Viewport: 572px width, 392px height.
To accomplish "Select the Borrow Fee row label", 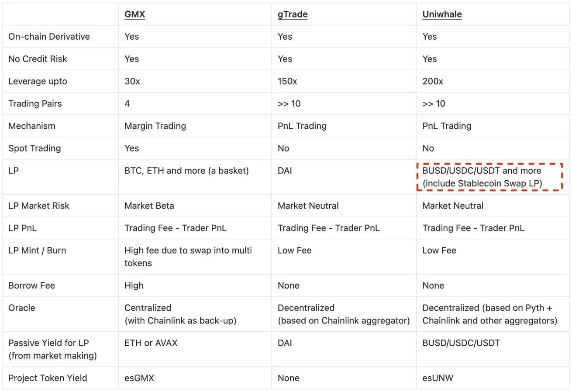I will 31,285.
